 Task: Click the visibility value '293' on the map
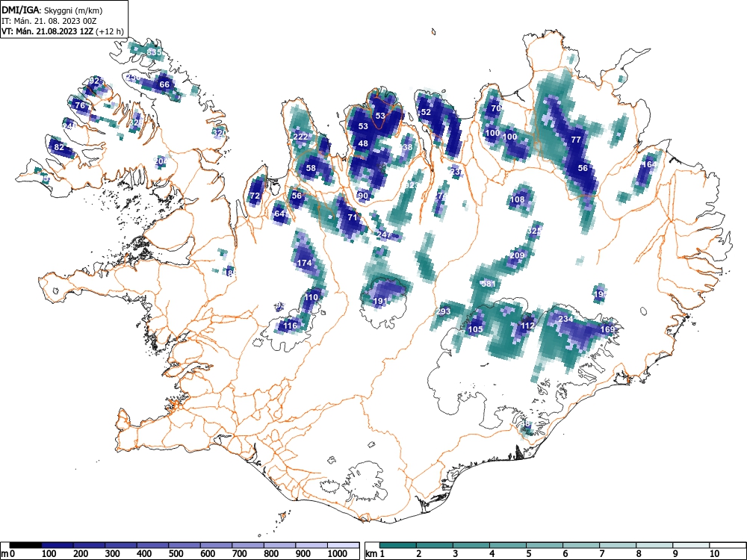click(443, 311)
